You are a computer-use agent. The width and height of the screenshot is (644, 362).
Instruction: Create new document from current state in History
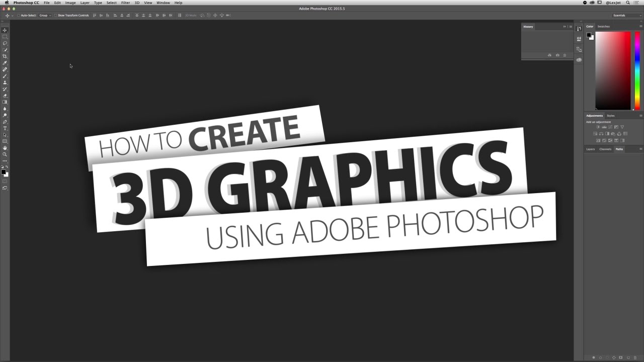coord(549,55)
